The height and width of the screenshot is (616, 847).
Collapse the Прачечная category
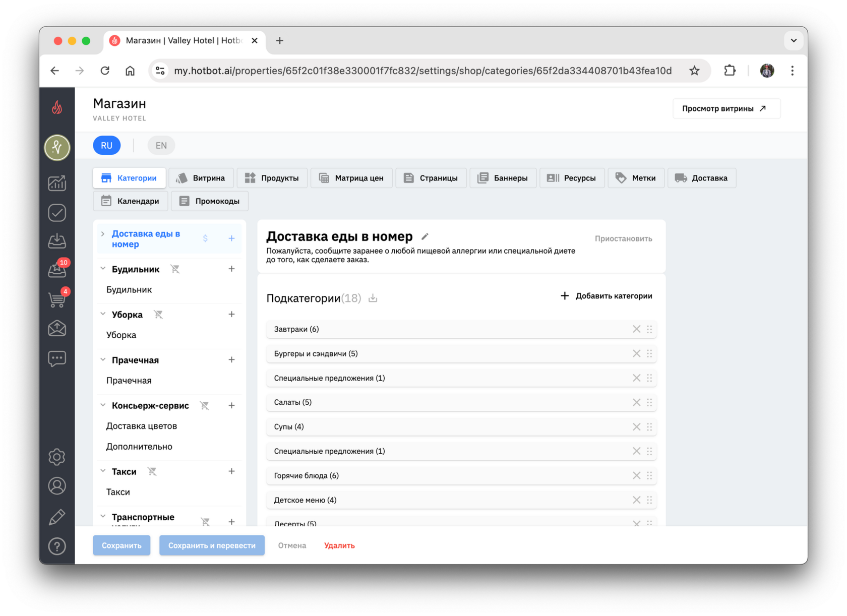pyautogui.click(x=103, y=359)
